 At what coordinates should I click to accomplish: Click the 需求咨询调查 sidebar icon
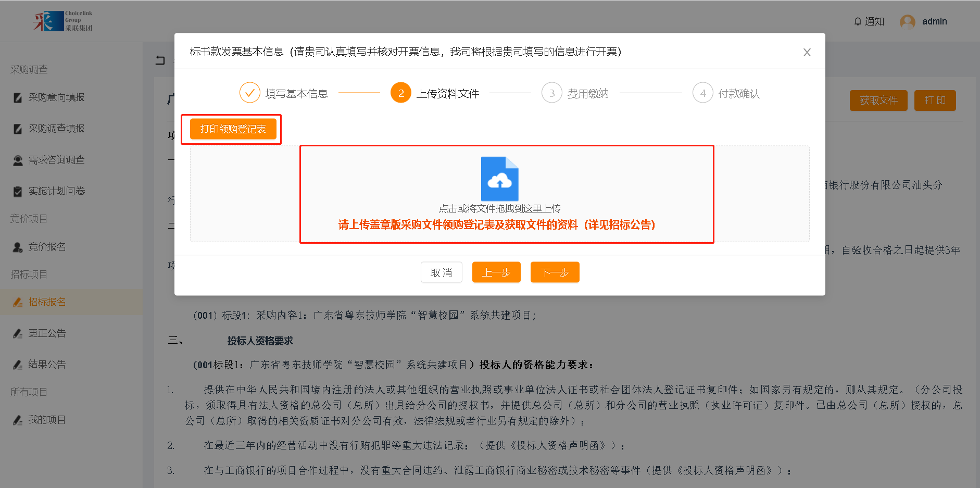tap(18, 160)
